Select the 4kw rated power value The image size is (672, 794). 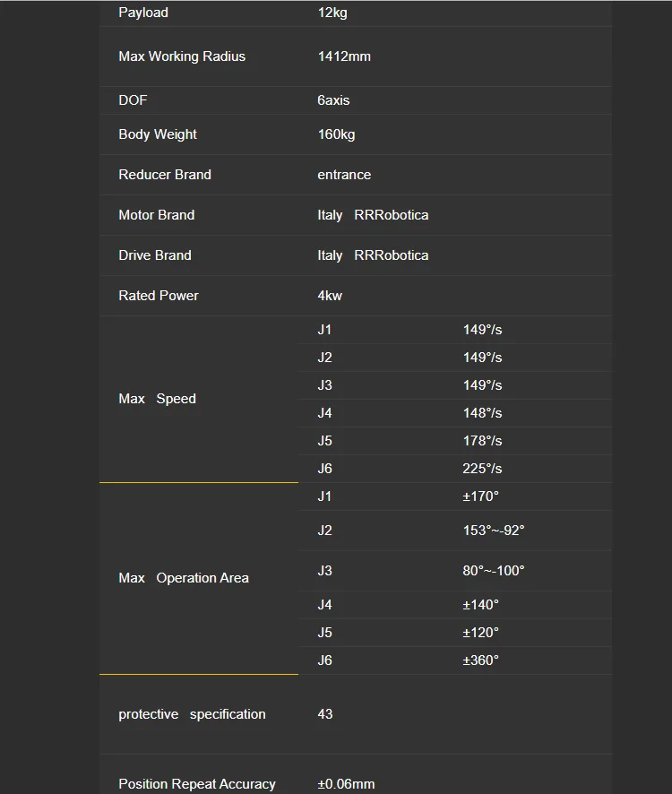tap(330, 296)
